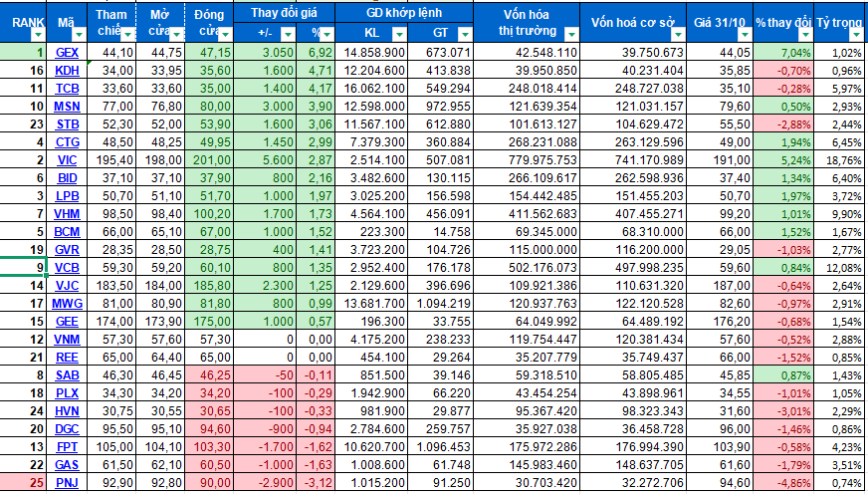Select the STB percent change -2,88%
Viewport: 868px width, 494px height.
point(783,124)
